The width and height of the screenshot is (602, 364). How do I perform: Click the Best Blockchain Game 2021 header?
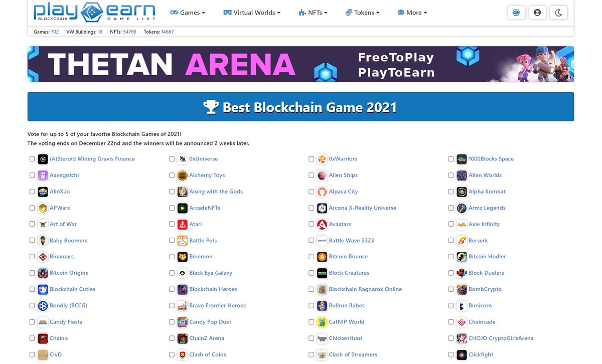pyautogui.click(x=300, y=107)
